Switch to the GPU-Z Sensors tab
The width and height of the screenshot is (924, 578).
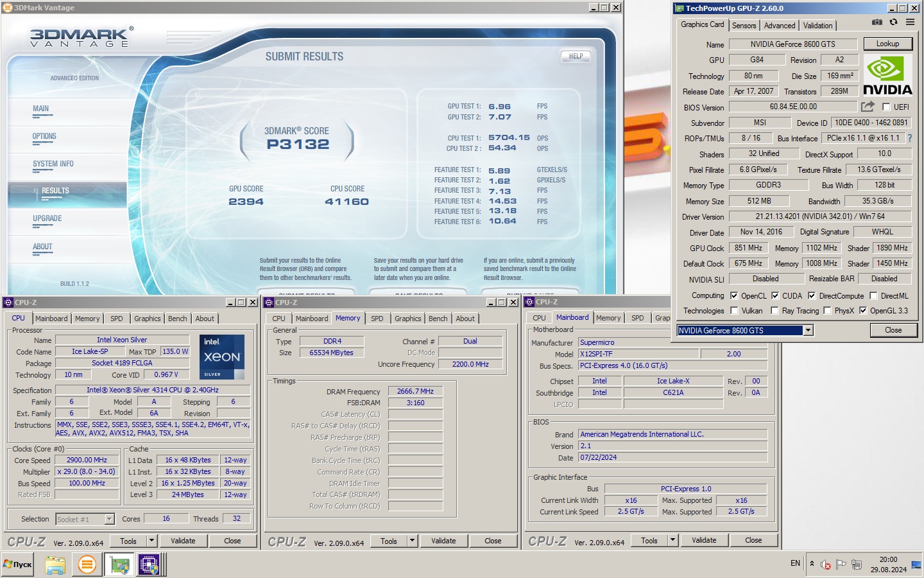click(x=744, y=26)
